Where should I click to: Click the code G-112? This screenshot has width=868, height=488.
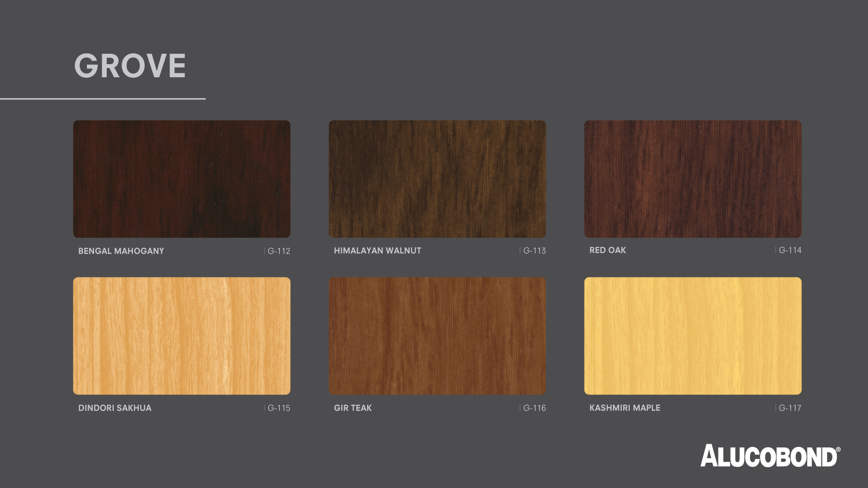pos(279,251)
